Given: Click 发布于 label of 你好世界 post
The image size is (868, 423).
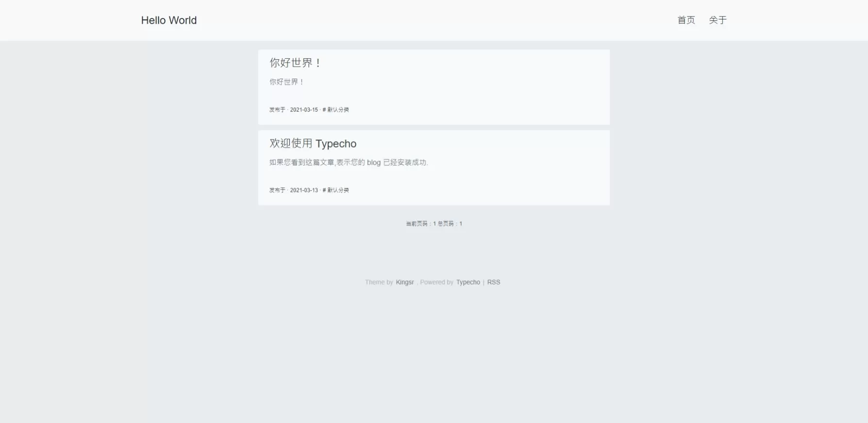Looking at the screenshot, I should coord(277,110).
